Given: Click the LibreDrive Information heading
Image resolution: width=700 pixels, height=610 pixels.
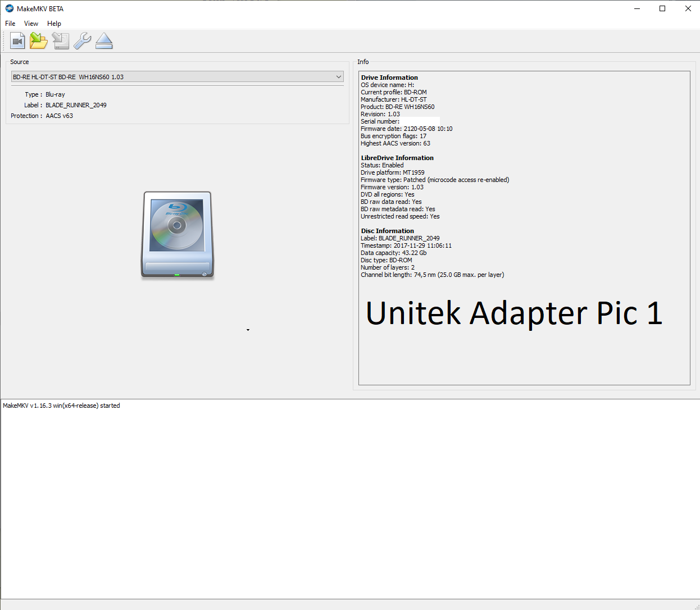Looking at the screenshot, I should point(397,158).
